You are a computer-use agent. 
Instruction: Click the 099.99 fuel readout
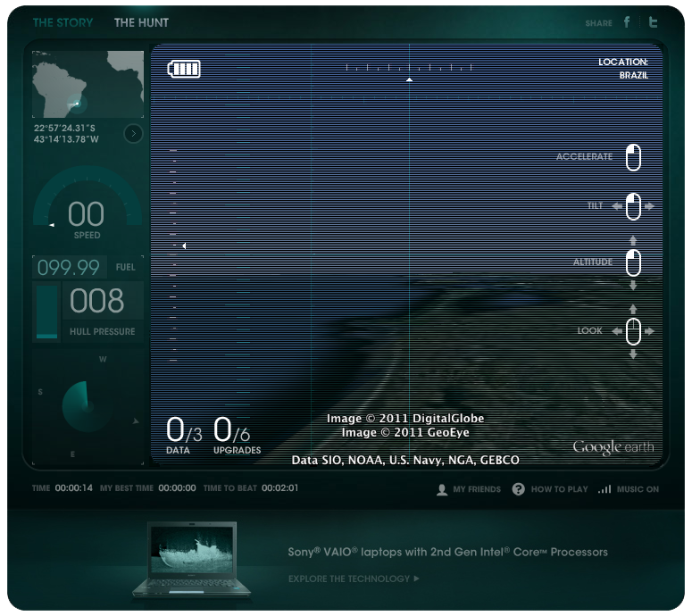[x=69, y=267]
